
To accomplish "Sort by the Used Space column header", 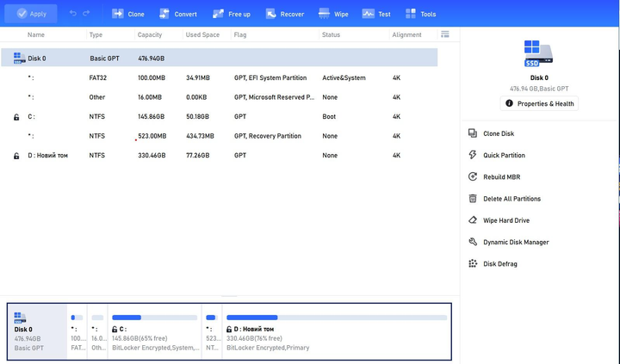I will (x=202, y=34).
